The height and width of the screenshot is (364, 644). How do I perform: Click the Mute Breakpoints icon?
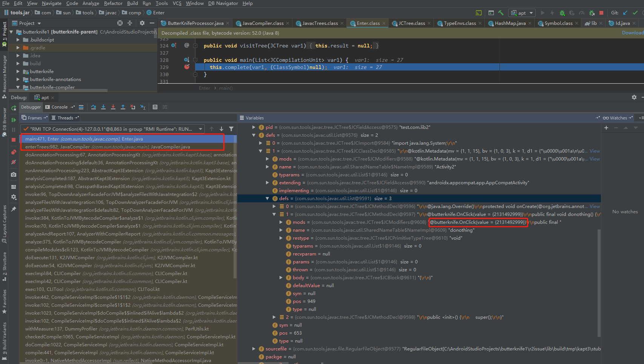click(x=14, y=162)
